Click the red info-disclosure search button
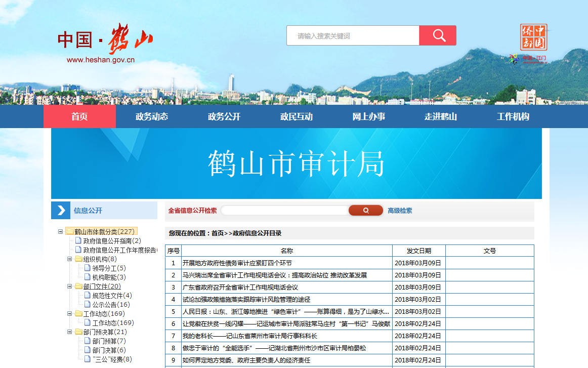Image resolution: width=588 pixels, height=368 pixels. tap(365, 211)
